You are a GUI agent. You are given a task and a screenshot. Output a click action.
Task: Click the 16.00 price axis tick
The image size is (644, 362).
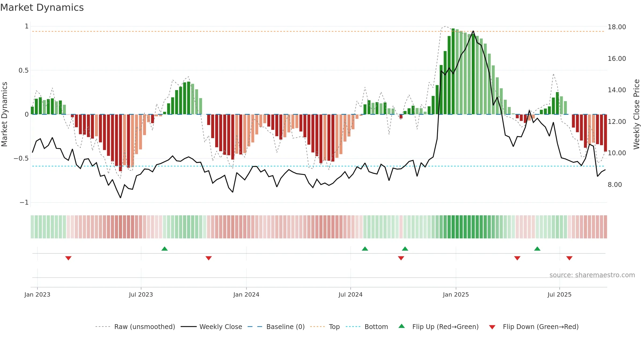coord(617,58)
